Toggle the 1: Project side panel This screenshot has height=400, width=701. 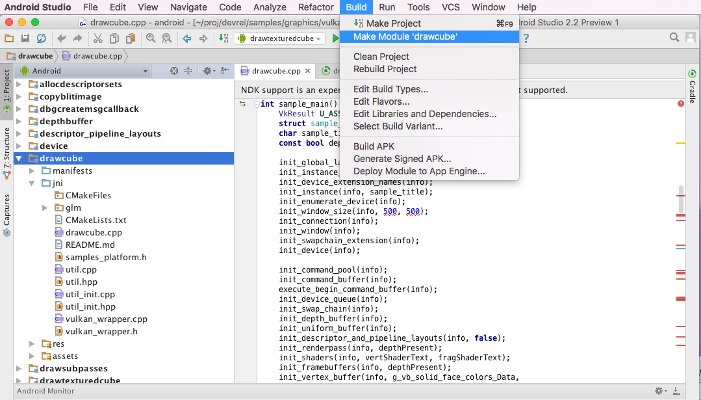pos(6,91)
